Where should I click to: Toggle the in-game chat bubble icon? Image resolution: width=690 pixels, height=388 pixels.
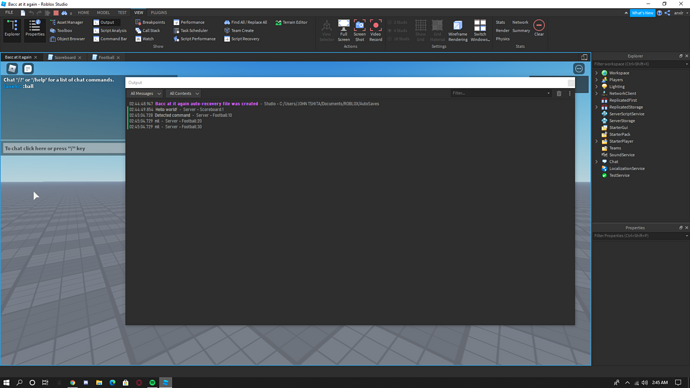point(28,69)
